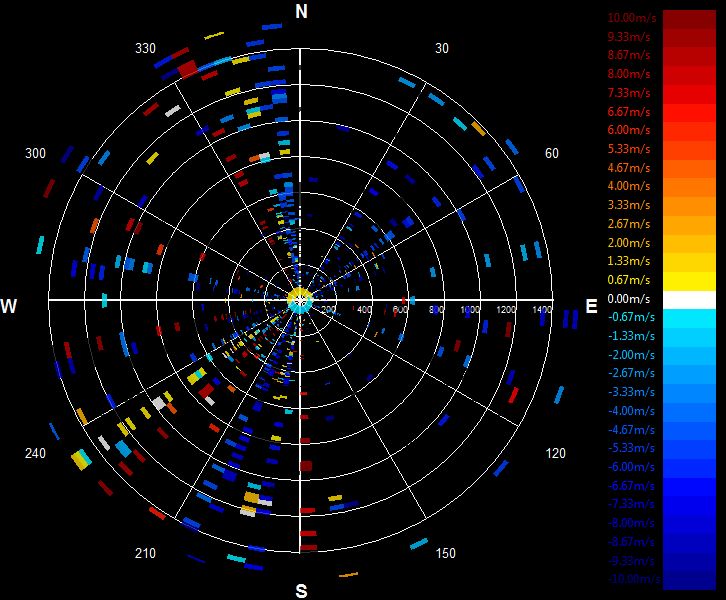
Task: Select the 240 degree bearing label
Action: 35,453
